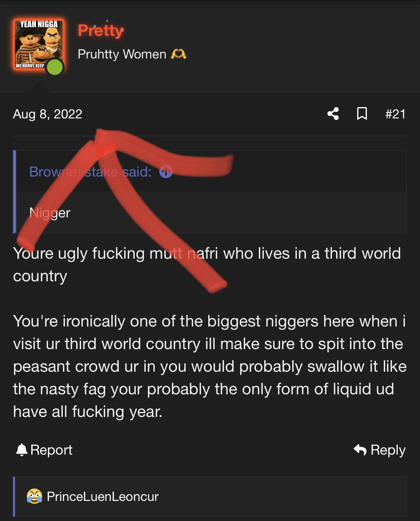Click the heart-hands emoji after Pruhtty Women
This screenshot has height=521, width=420.
tap(178, 54)
